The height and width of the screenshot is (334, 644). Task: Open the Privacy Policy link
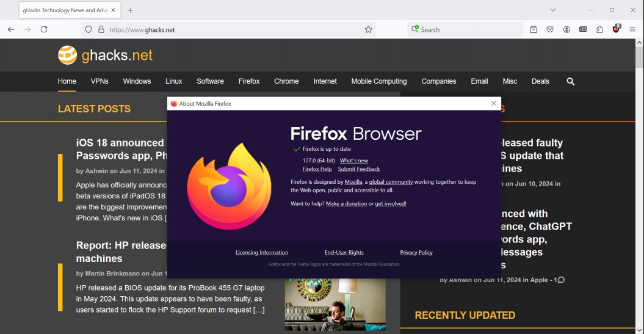416,253
